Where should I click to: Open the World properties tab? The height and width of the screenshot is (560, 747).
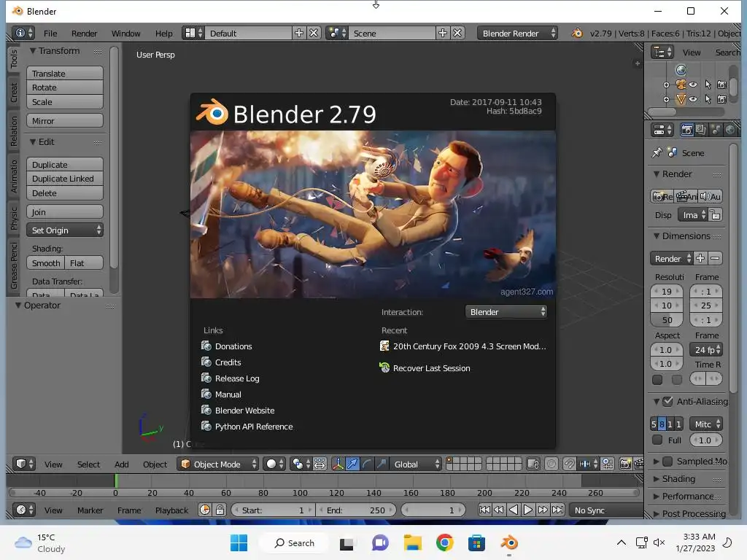tap(729, 130)
